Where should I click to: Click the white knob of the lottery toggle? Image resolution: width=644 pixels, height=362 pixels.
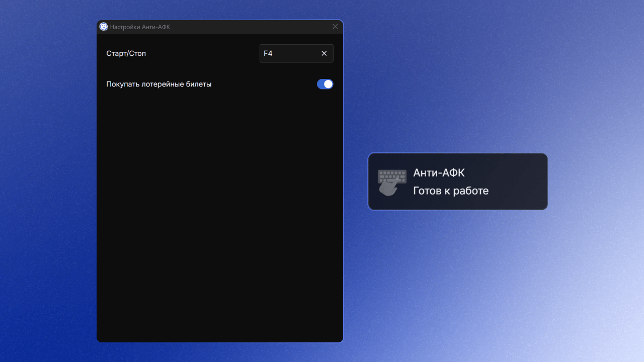click(x=328, y=84)
